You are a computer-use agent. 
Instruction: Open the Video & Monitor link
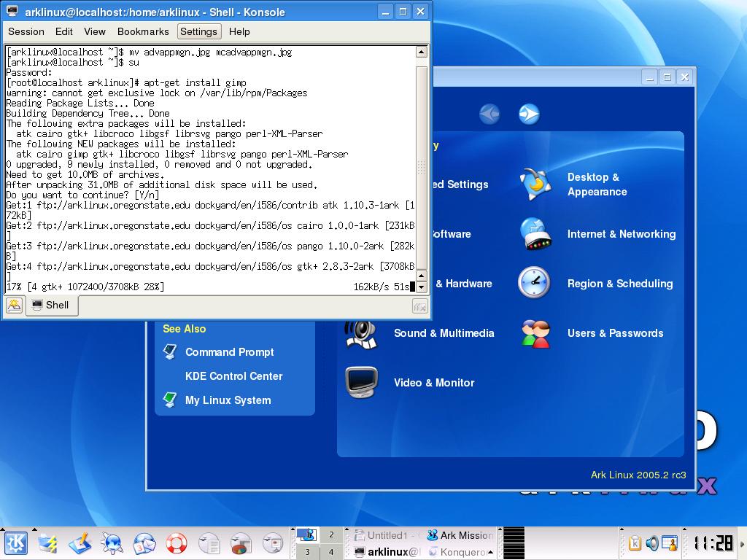pos(434,382)
